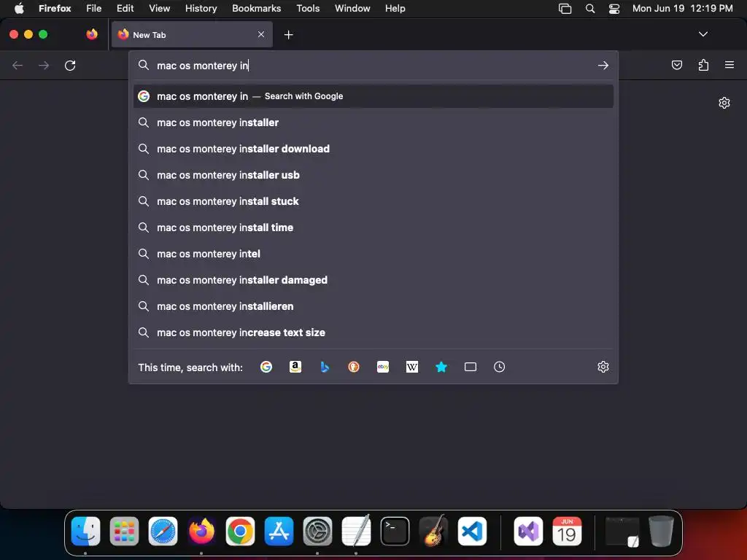
Task: Open the Apple menu
Action: click(19, 8)
